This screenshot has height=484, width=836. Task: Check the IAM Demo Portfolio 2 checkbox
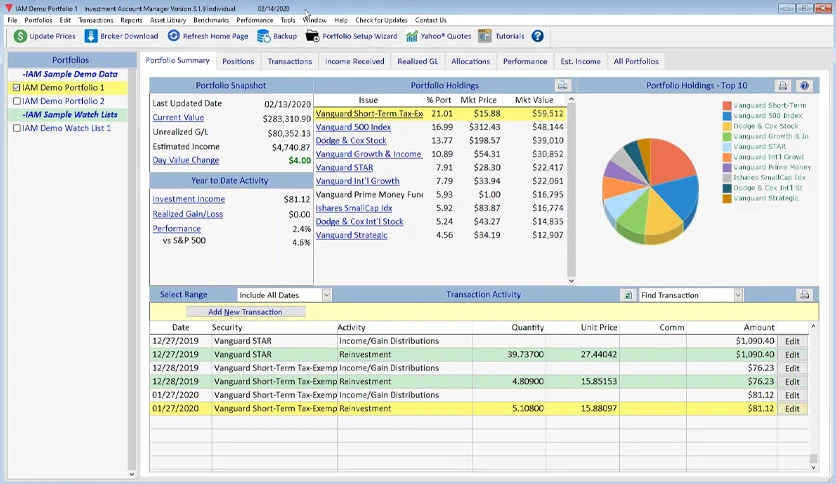[x=17, y=101]
